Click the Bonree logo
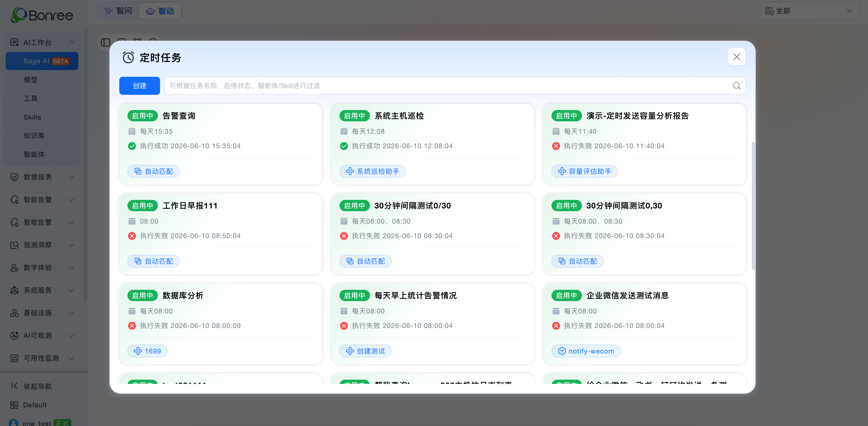Screen dimensions: 868x426 point(42,15)
